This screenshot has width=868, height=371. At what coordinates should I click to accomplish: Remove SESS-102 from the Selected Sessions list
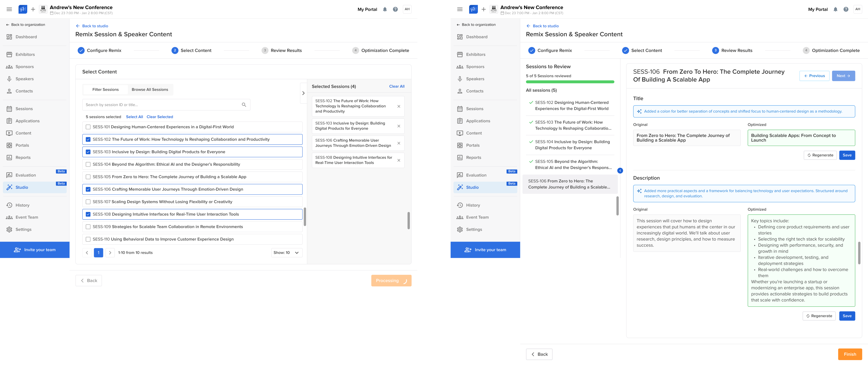399,106
